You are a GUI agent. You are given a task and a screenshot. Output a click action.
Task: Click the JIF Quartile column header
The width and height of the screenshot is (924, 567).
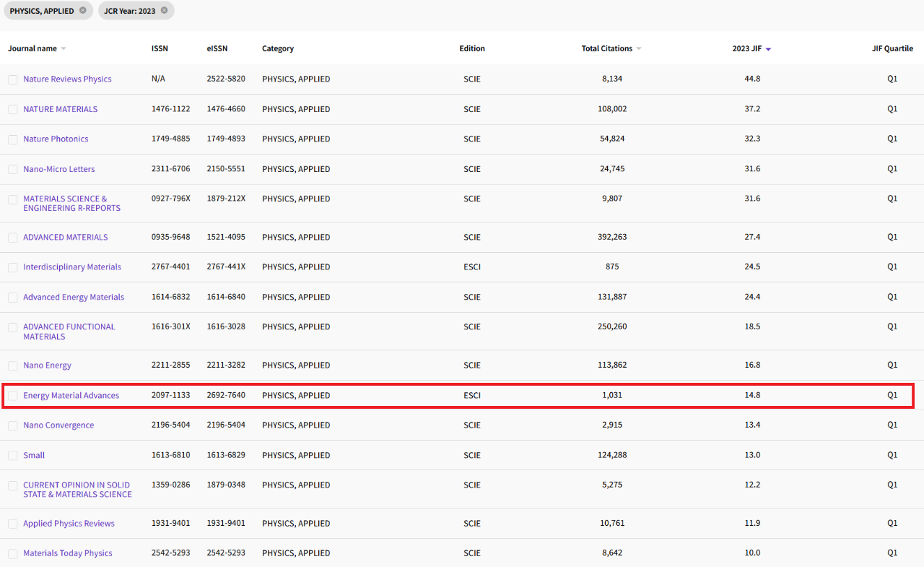tap(892, 48)
